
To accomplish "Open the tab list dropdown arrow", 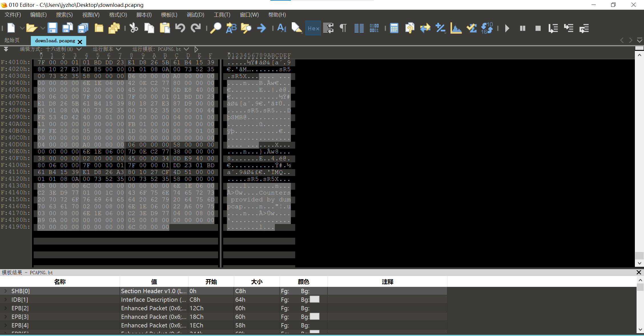I will pos(640,40).
